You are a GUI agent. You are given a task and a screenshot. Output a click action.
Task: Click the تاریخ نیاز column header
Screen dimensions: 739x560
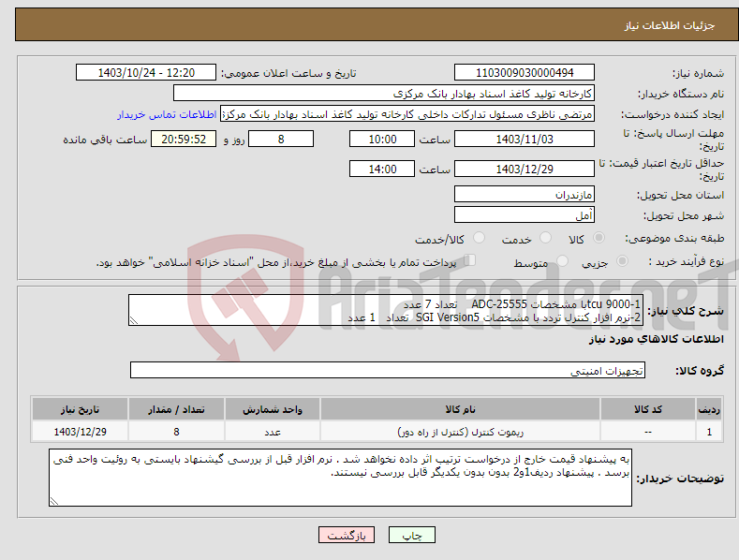(x=81, y=409)
